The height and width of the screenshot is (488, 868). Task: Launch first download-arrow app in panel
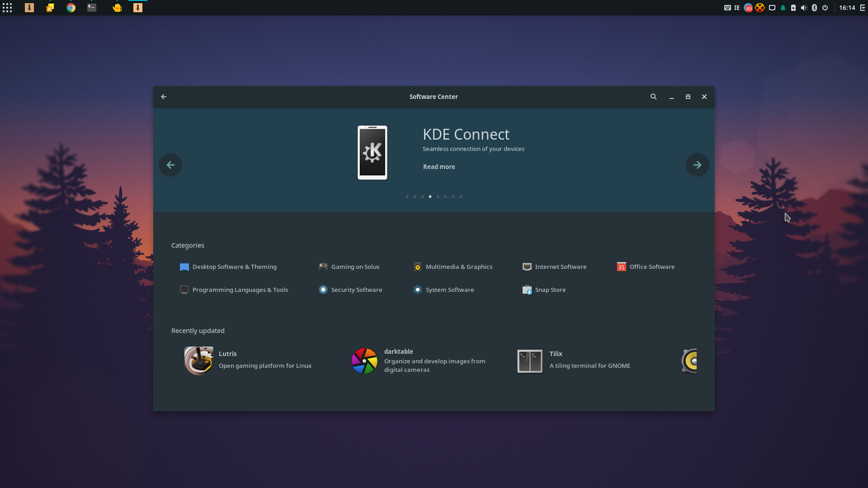(x=29, y=8)
